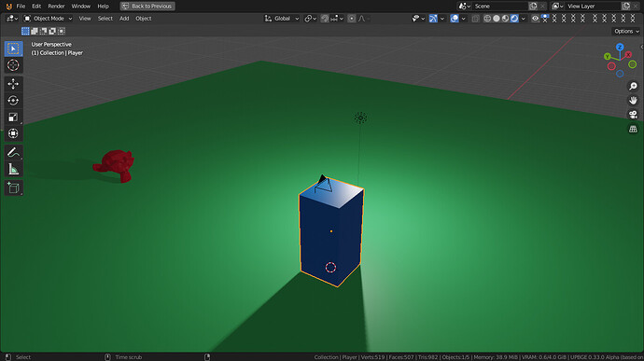Switch to Wireframe viewport shading
644x361 pixels.
click(487, 19)
